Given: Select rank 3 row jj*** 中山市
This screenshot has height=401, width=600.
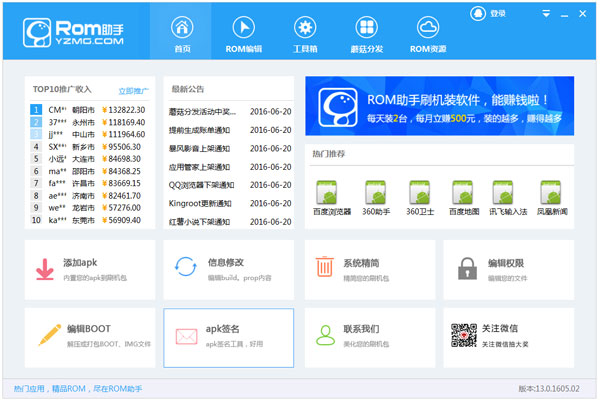Looking at the screenshot, I should [88, 134].
